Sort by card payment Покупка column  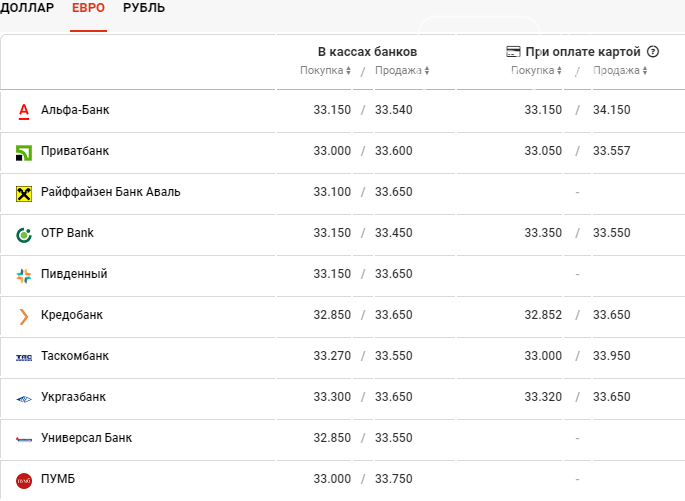pyautogui.click(x=536, y=70)
